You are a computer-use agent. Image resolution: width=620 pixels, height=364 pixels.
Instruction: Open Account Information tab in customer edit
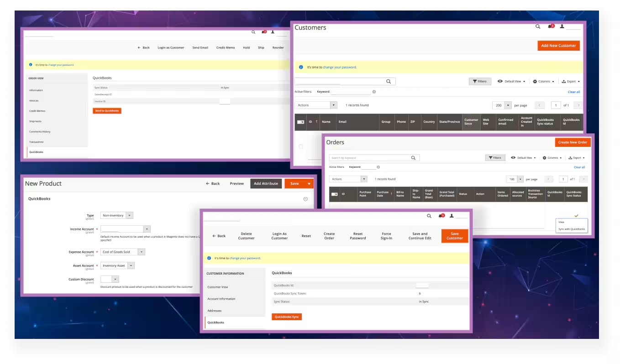point(221,299)
